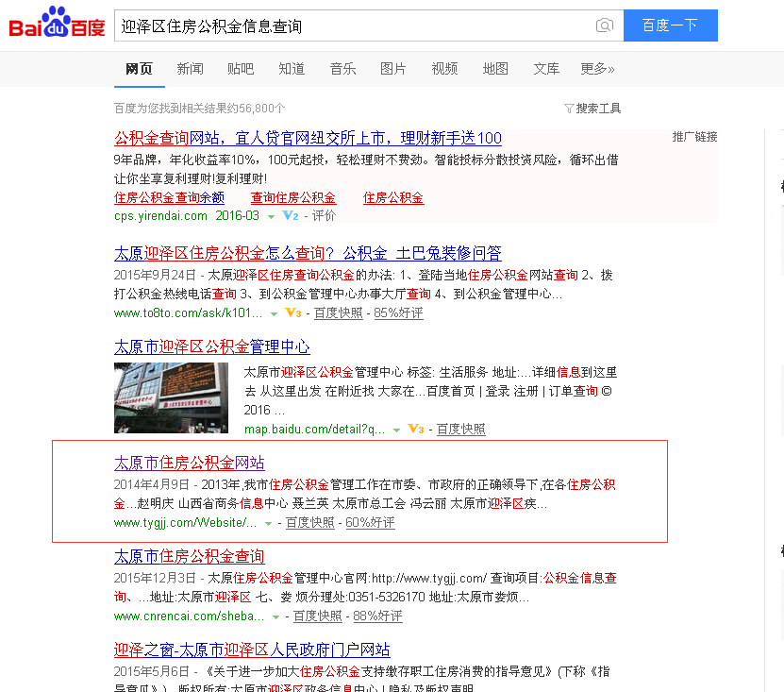Click 评价 link on yirendai ad
Screen dimensions: 784x692
click(x=324, y=215)
